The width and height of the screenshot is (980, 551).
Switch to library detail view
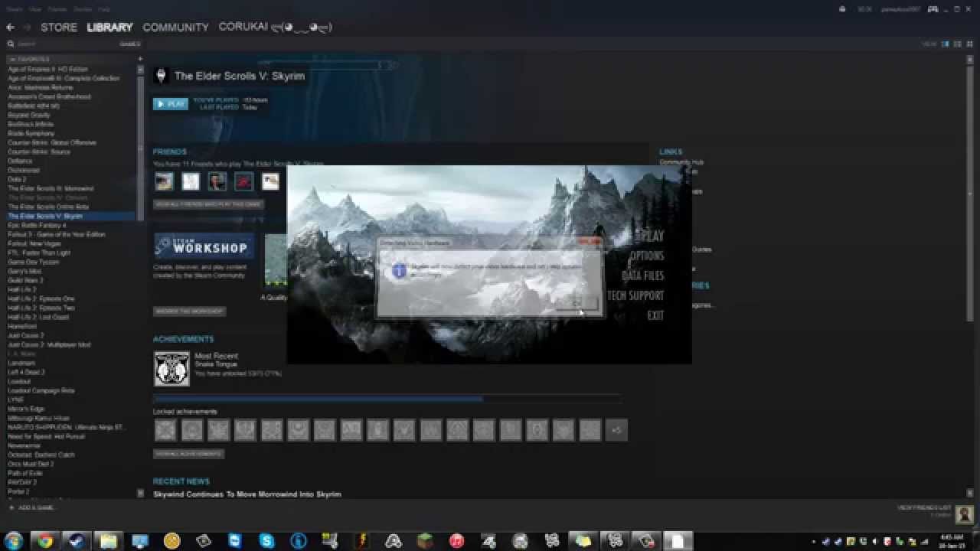tap(946, 44)
